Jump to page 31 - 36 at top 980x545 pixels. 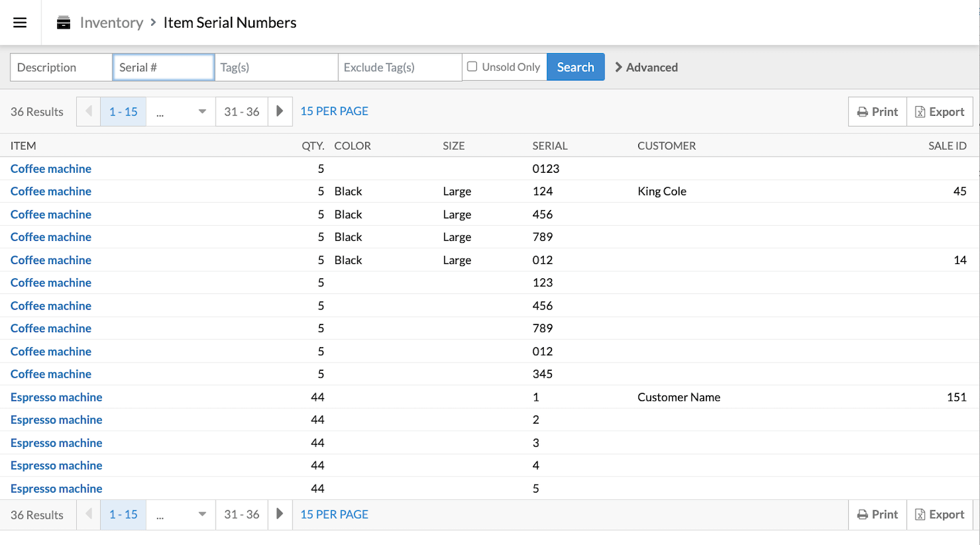242,112
